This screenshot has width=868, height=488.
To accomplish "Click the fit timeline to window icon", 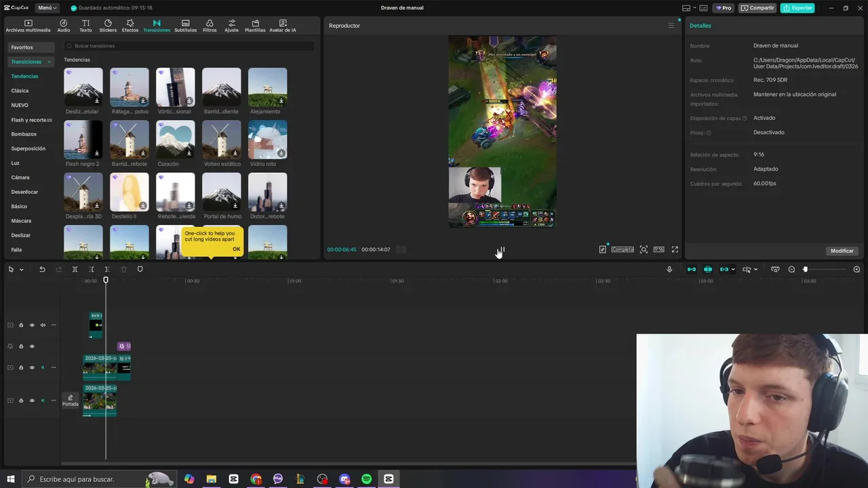I will click(x=775, y=269).
